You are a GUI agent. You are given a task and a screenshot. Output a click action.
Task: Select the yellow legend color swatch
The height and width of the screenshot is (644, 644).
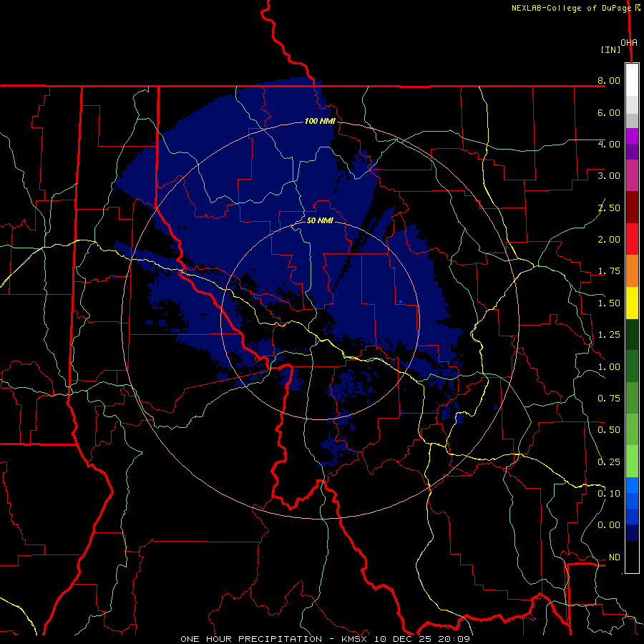632,303
